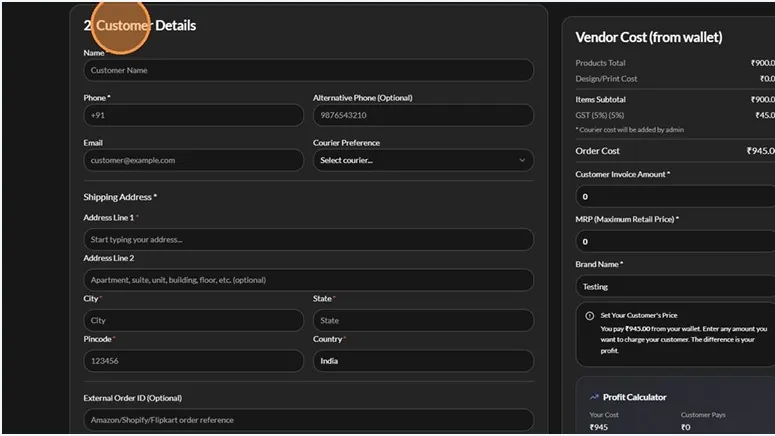This screenshot has height=436, width=775.
Task: Click the Your Cost ₹945 value
Action: tap(599, 427)
